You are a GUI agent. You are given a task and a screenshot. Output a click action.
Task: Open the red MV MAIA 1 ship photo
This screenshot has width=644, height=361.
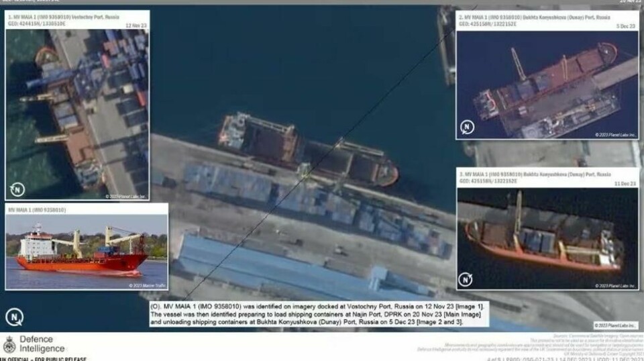point(87,252)
